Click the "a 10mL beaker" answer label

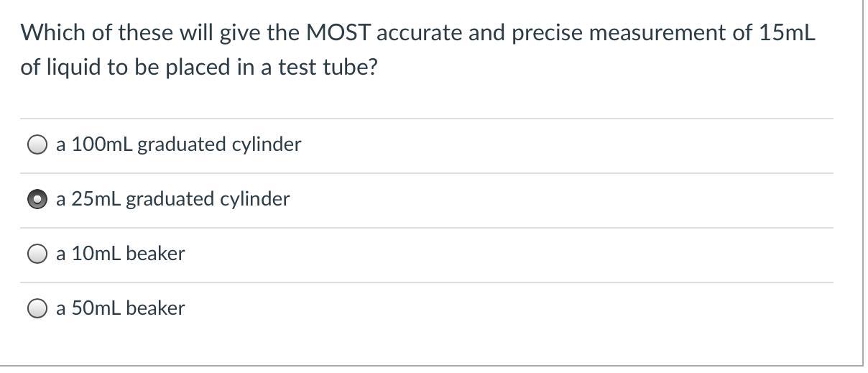click(x=120, y=254)
